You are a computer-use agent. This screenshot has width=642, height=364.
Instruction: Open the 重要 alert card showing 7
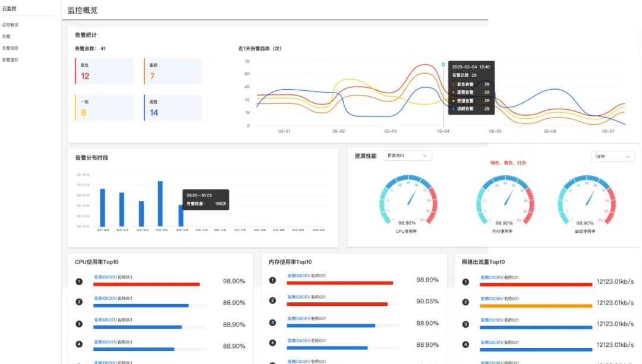click(x=173, y=71)
